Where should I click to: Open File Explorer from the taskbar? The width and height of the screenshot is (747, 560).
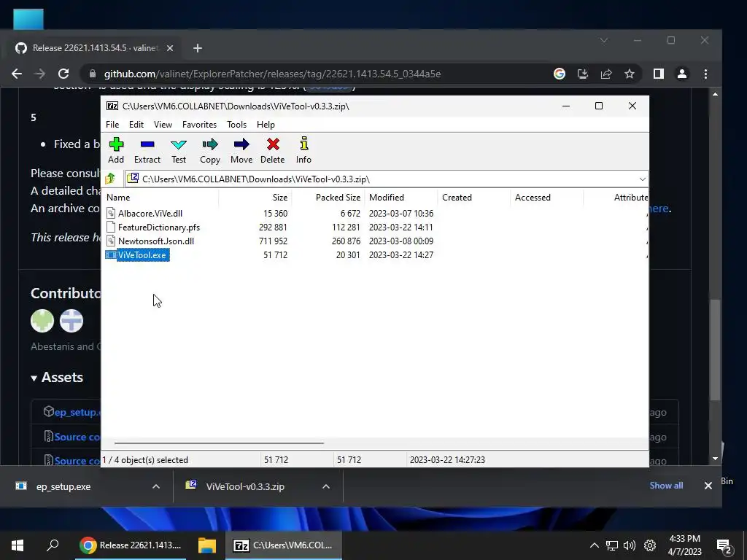tap(207, 545)
